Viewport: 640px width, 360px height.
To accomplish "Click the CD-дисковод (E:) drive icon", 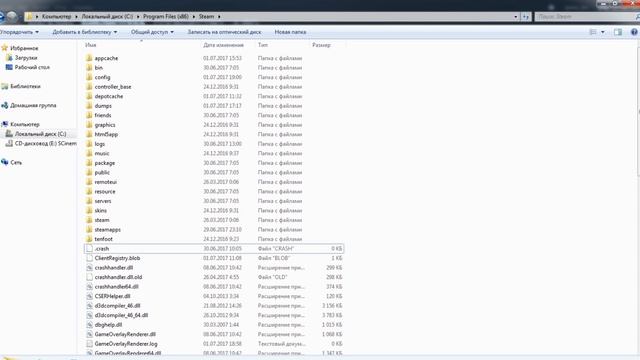I will tap(9, 143).
